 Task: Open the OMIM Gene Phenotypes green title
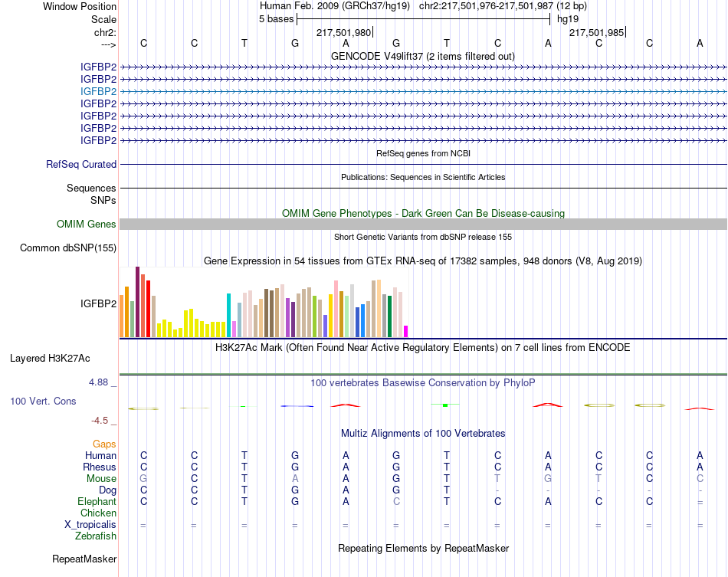click(x=424, y=214)
